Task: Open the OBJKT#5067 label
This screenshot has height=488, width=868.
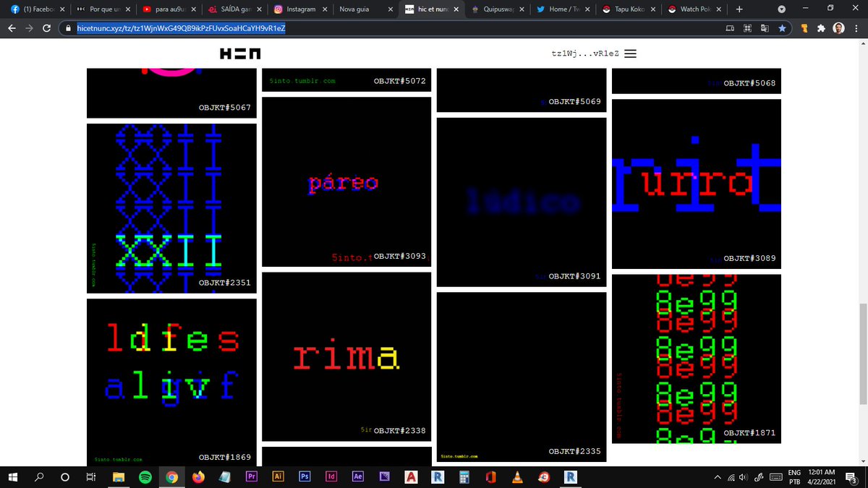Action: [x=225, y=108]
